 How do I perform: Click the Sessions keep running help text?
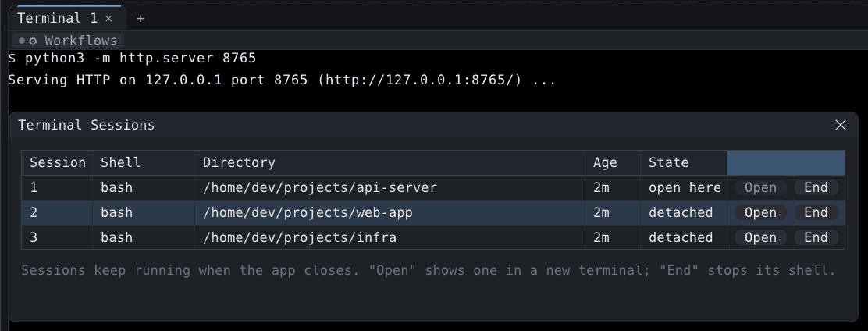(428, 271)
